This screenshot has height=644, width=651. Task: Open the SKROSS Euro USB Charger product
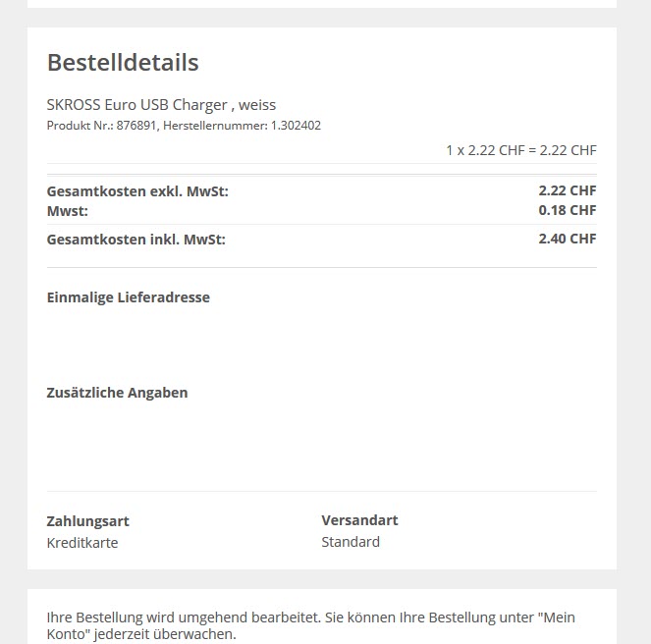pyautogui.click(x=161, y=104)
